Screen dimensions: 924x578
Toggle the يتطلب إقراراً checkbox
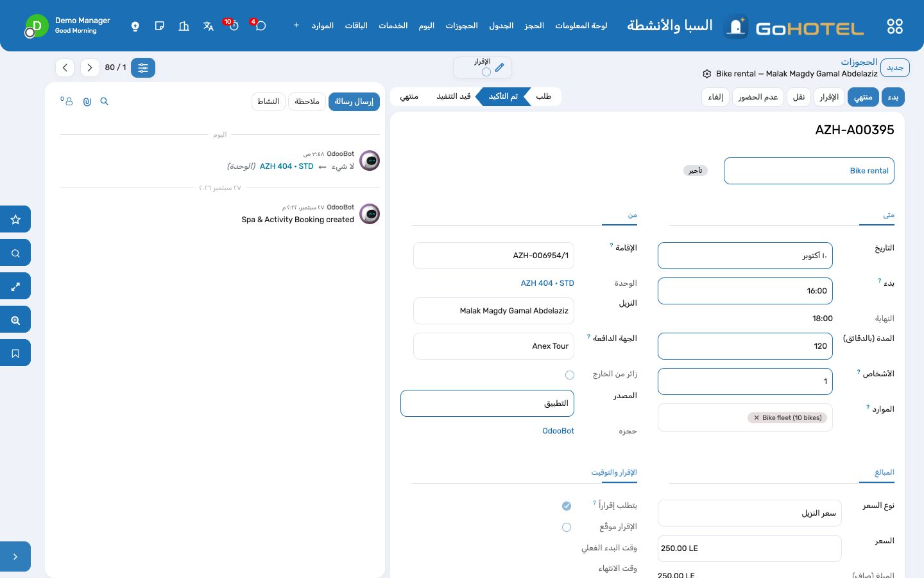pos(567,506)
